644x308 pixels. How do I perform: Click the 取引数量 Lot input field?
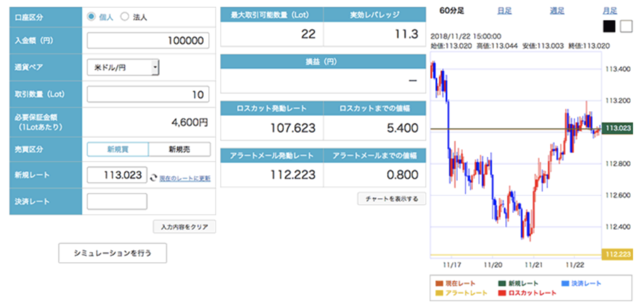(148, 94)
